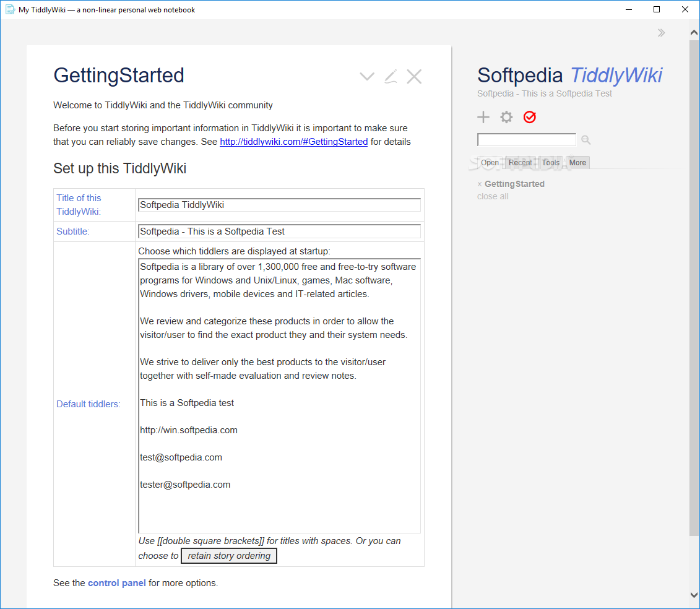Click the sidebar search input box
The height and width of the screenshot is (609, 700).
[x=526, y=140]
